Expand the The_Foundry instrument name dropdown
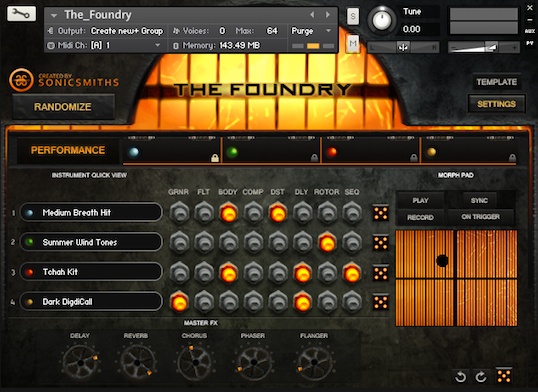This screenshot has width=538, height=392. [x=54, y=15]
